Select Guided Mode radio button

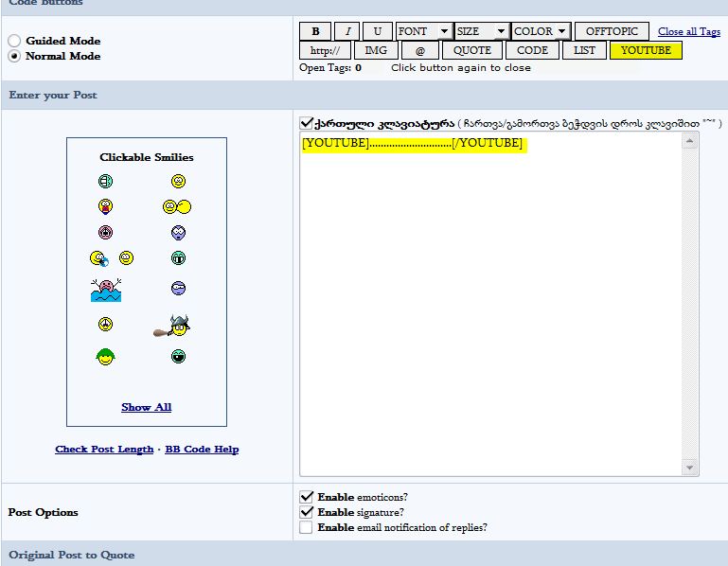(x=14, y=41)
